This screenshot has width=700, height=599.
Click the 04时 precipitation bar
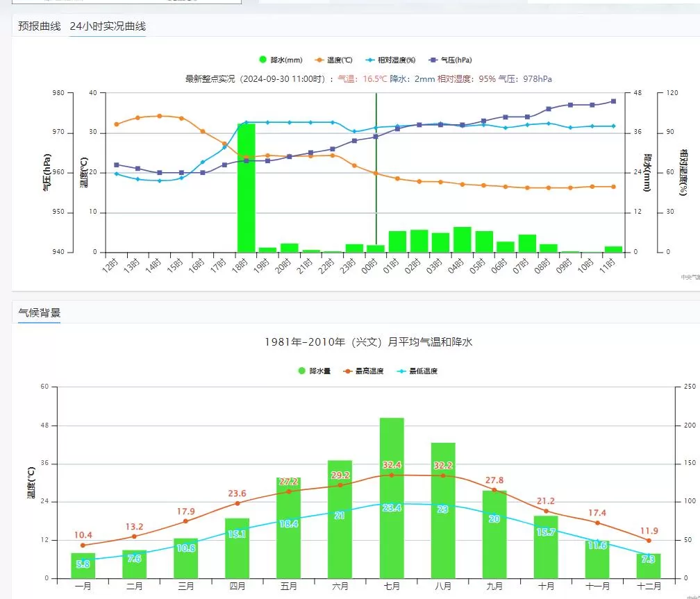pos(462,239)
